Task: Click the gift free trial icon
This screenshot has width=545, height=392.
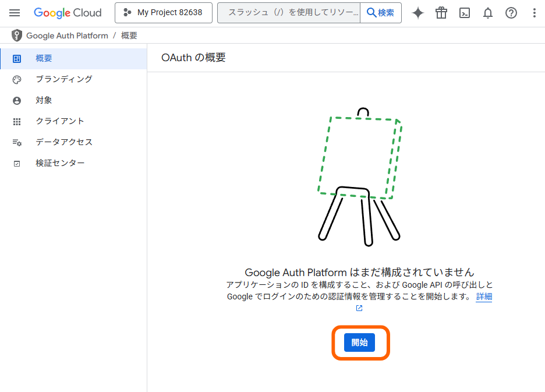Action: point(441,13)
